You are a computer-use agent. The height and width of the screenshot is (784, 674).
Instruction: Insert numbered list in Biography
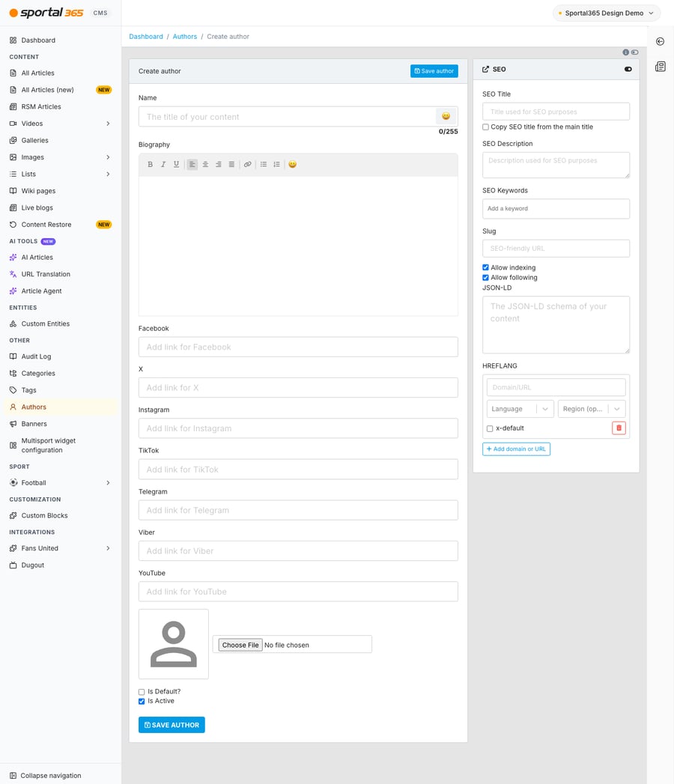click(276, 165)
